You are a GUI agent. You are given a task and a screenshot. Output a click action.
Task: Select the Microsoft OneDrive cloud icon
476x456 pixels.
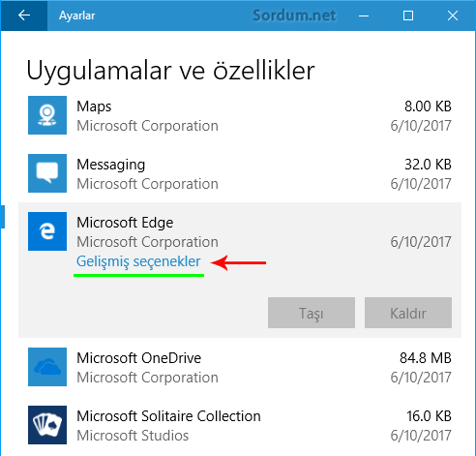pos(47,367)
